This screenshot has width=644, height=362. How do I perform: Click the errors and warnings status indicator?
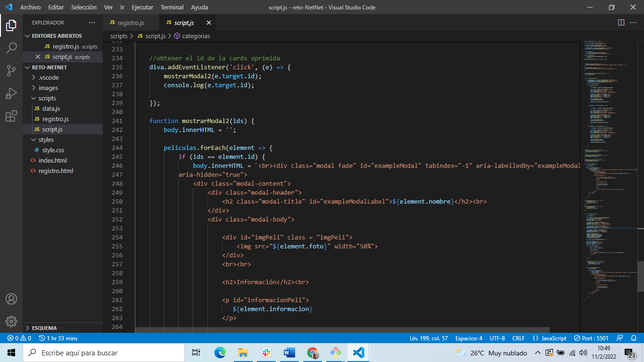coord(19,338)
